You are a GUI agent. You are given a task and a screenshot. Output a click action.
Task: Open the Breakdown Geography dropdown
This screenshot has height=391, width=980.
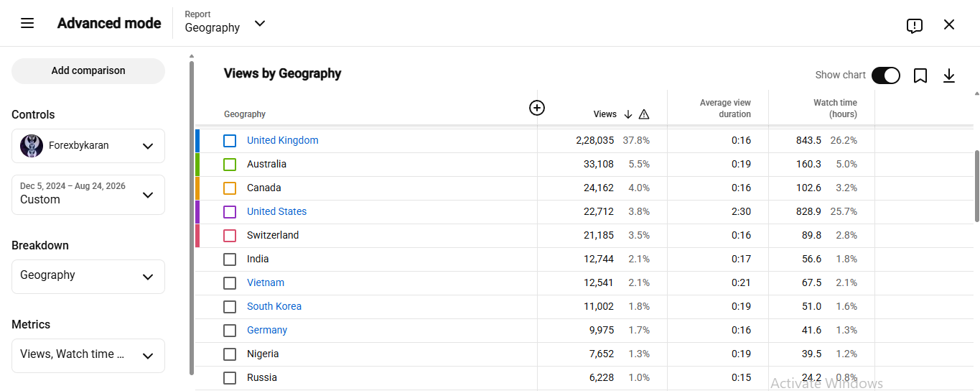(88, 277)
